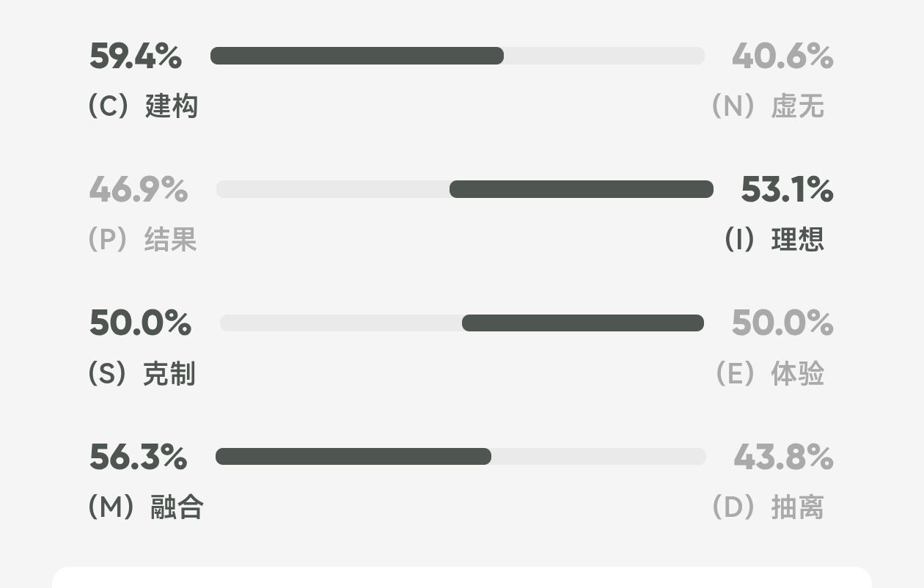This screenshot has height=588, width=924.
Task: Select the (S) 克制 label
Action: (142, 374)
